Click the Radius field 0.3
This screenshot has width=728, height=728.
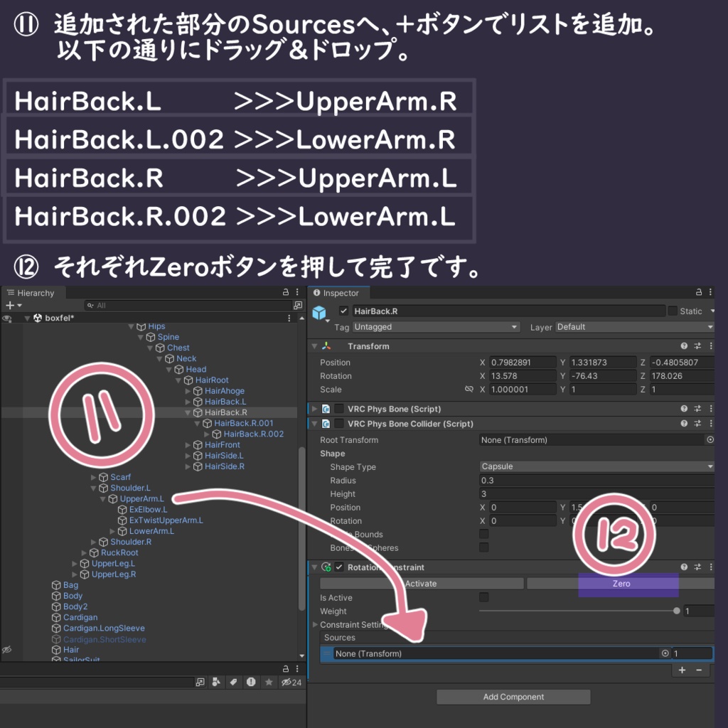tap(596, 481)
